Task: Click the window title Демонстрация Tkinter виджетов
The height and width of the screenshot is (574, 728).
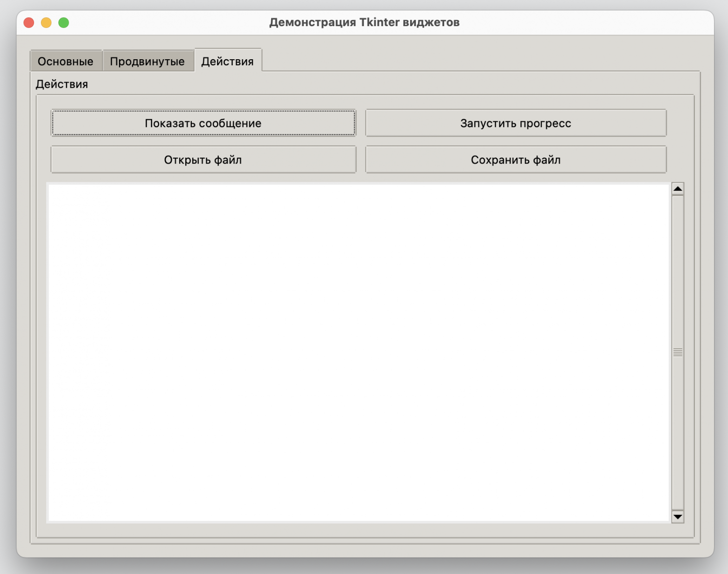Action: pyautogui.click(x=365, y=21)
